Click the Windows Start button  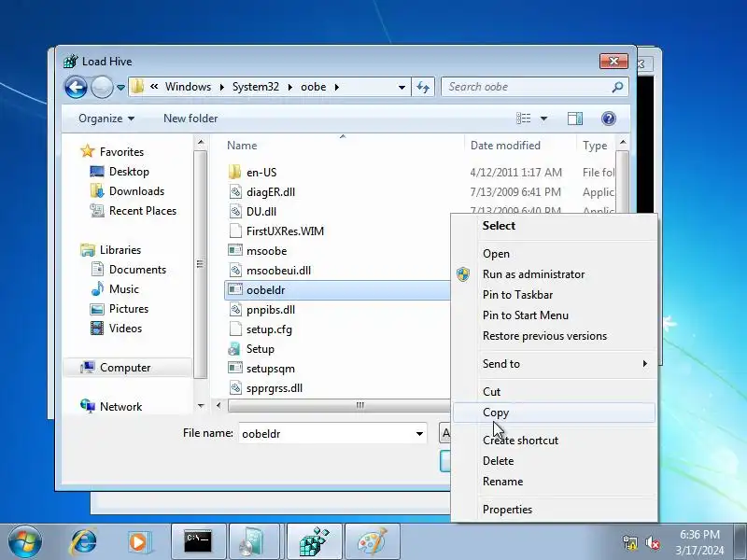tap(25, 541)
